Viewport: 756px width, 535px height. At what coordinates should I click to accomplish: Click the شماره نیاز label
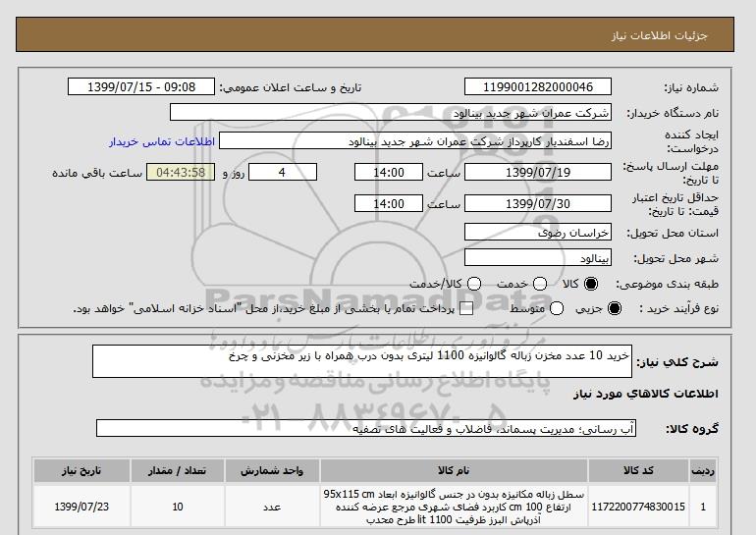click(691, 87)
